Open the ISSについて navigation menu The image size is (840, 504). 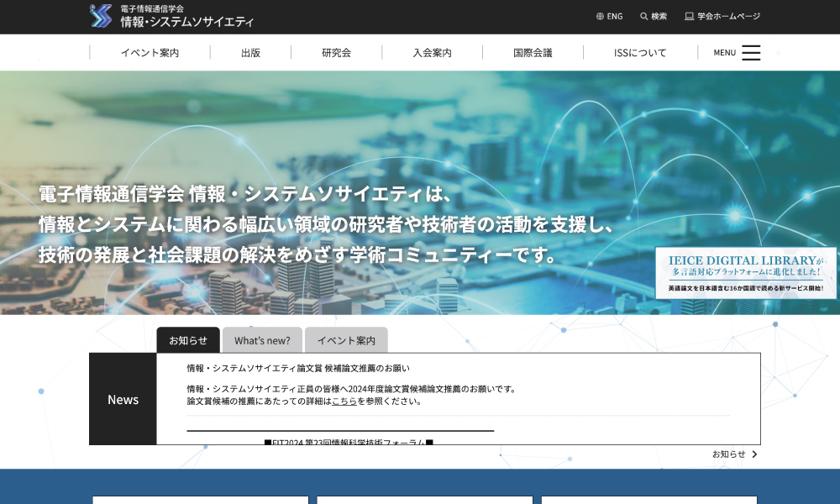(640, 53)
